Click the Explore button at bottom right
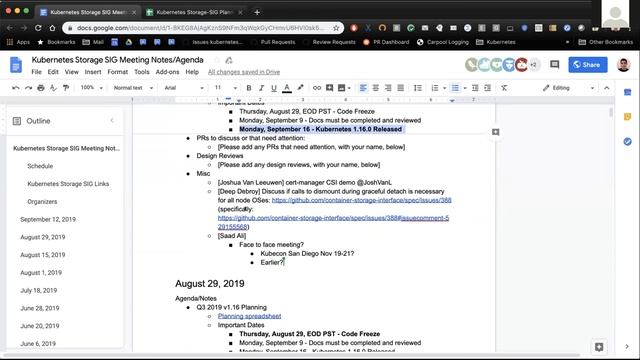 click(599, 347)
